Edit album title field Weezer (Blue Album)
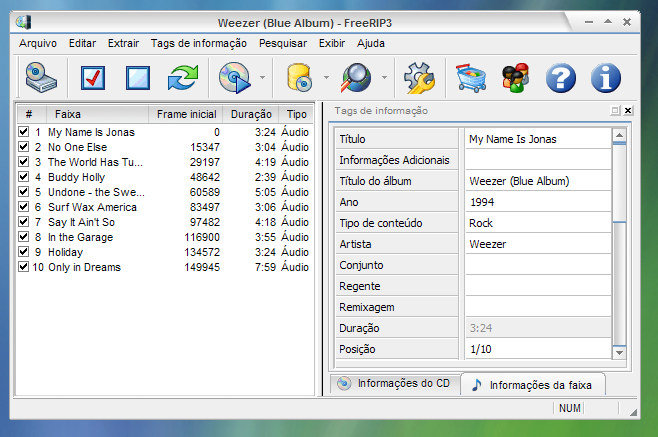The width and height of the screenshot is (658, 437). point(538,181)
